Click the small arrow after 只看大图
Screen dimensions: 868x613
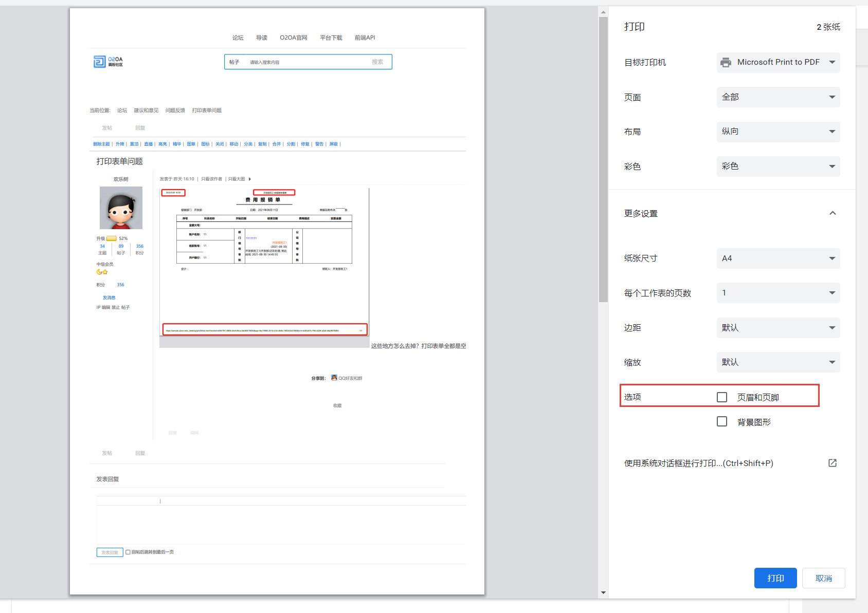250,179
